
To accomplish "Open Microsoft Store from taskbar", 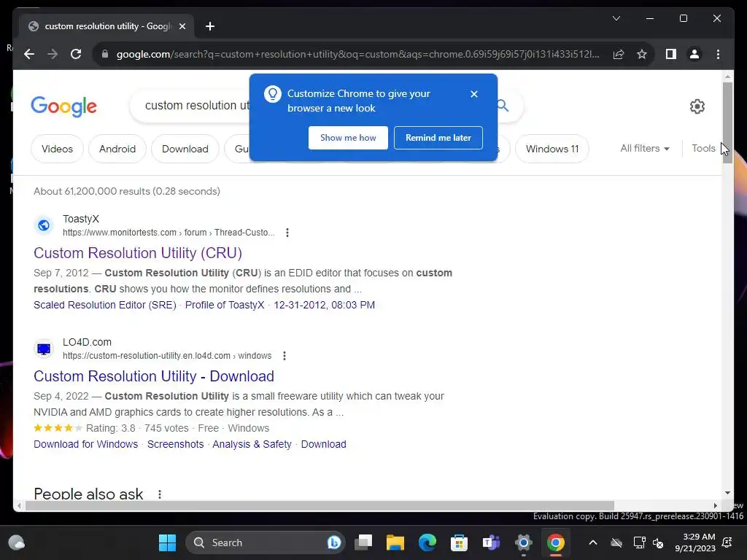I will (x=460, y=542).
